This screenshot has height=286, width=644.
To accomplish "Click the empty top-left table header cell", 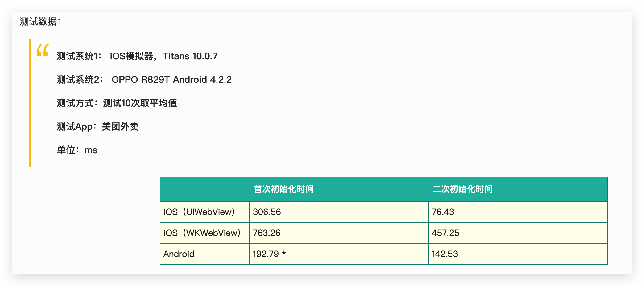I will point(205,189).
